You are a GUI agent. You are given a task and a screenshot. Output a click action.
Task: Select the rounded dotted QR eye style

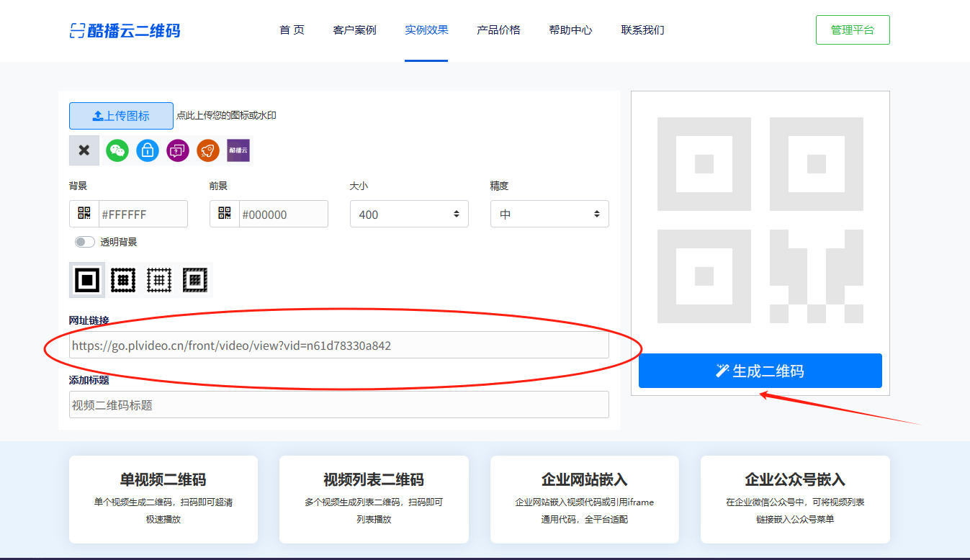coord(123,279)
